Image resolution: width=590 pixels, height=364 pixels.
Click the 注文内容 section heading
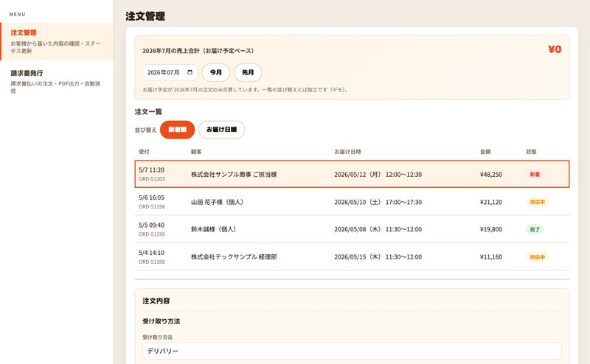(x=156, y=301)
